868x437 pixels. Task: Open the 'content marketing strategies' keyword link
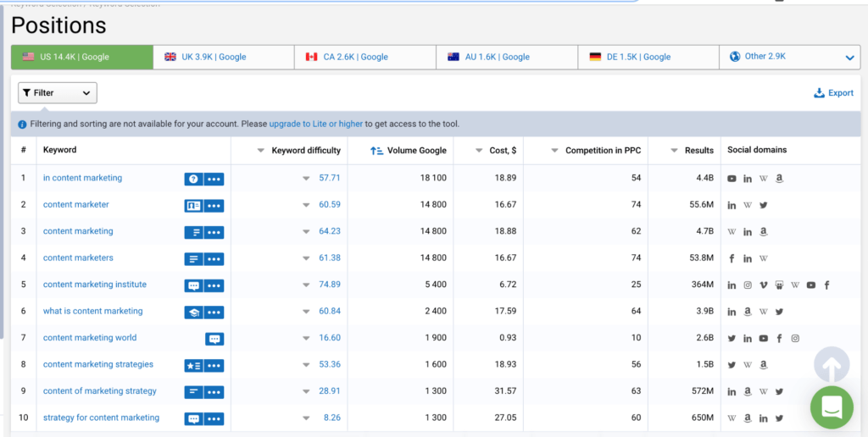point(98,364)
